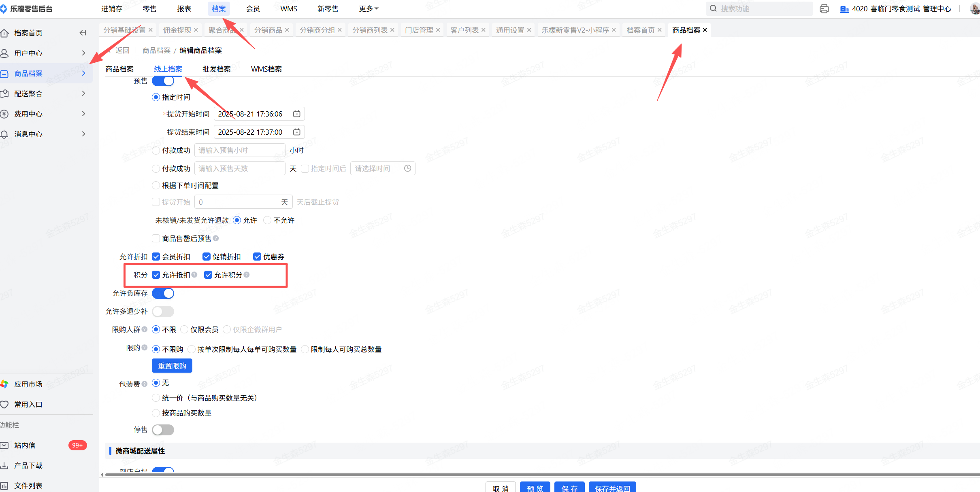
Task: Open 产品下载 download icon
Action: [4, 465]
